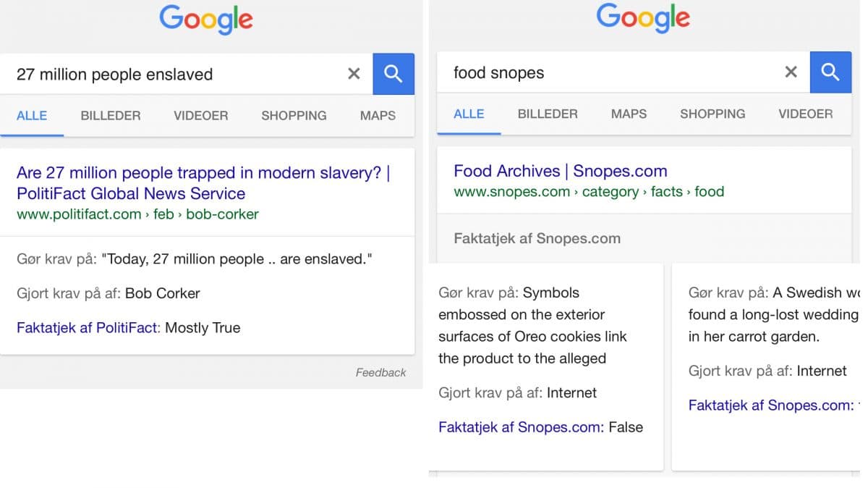This screenshot has height=488, width=868.
Task: Switch to VIDEOER tab in right panel
Action: tap(805, 114)
